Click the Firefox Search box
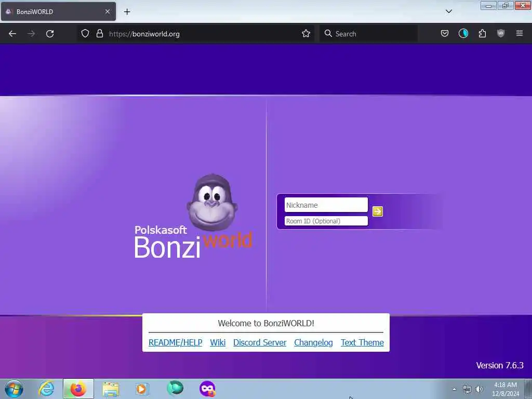 368,34
